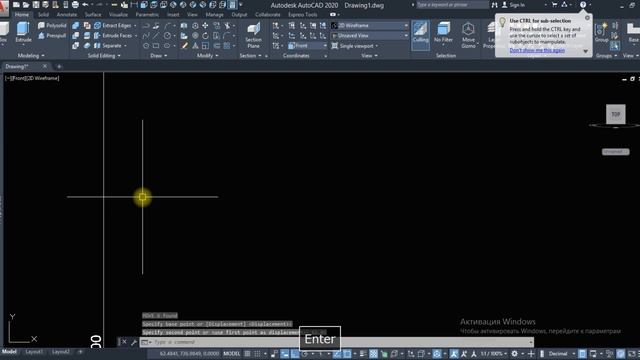Switch to the Solid ribbon tab
The width and height of the screenshot is (640, 360).
coord(43,15)
